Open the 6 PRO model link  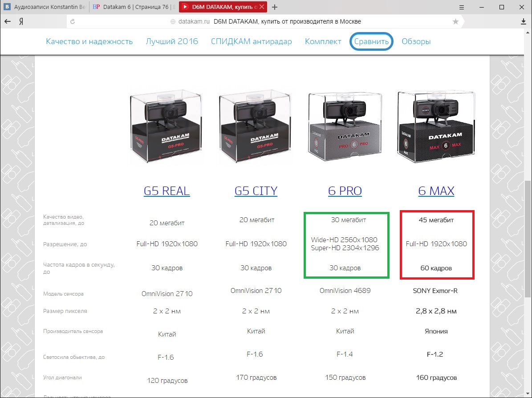tap(345, 191)
